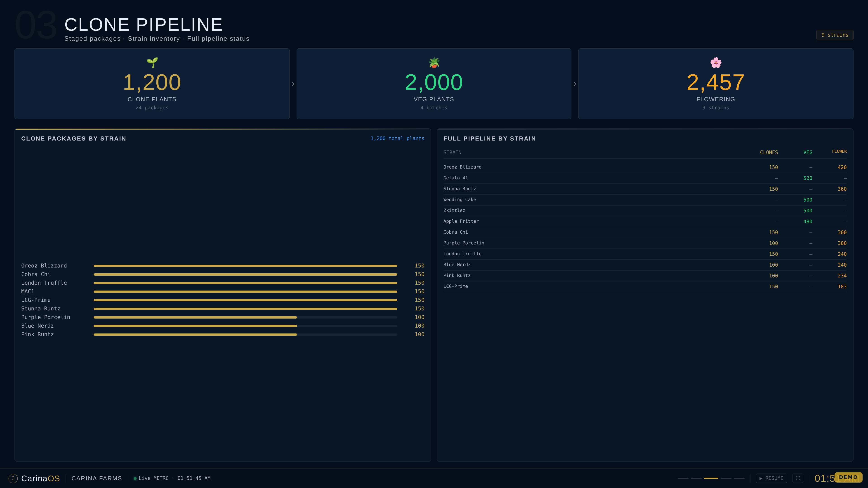Select the active third slide indicator
This screenshot has width=868, height=488.
711,478
